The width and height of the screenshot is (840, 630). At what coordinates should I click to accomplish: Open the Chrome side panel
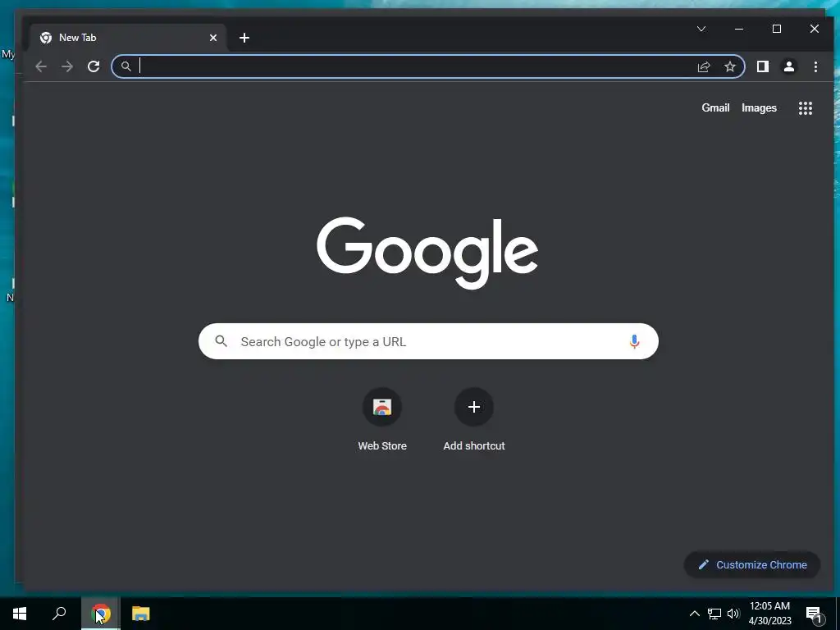tap(762, 66)
